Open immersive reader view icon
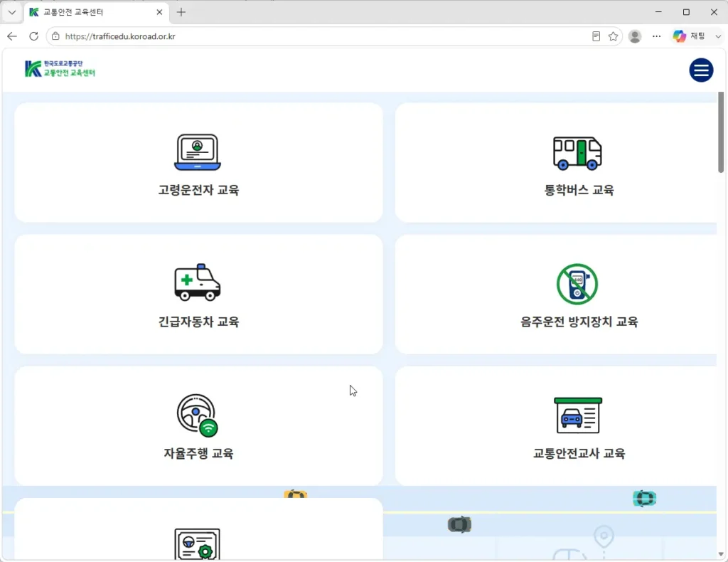Screen dimensions: 728x562 (596, 36)
